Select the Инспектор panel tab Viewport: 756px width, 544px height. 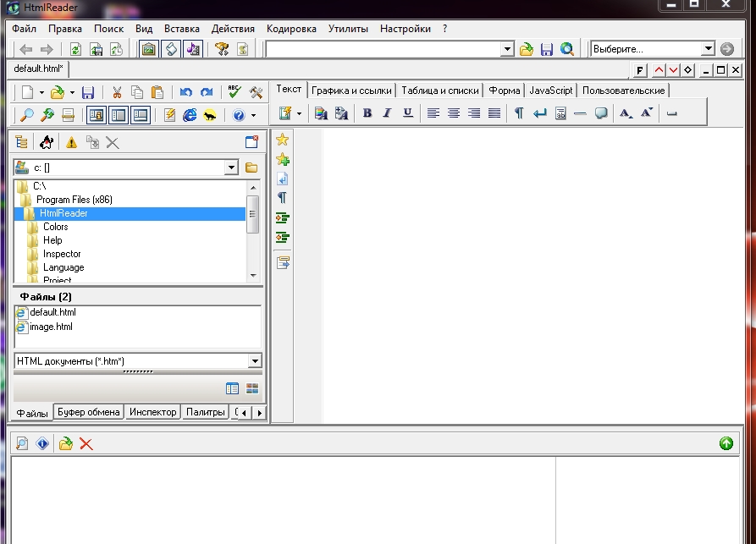pos(153,412)
